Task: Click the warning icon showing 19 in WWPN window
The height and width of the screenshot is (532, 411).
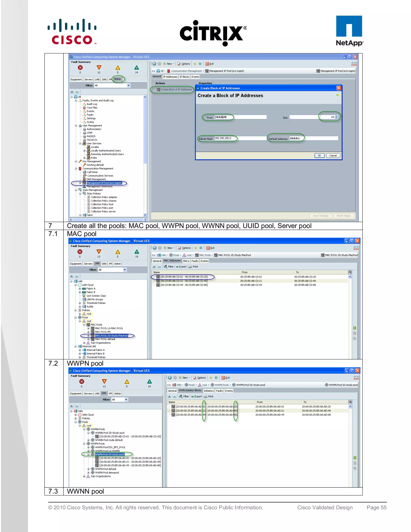Action: click(150, 381)
